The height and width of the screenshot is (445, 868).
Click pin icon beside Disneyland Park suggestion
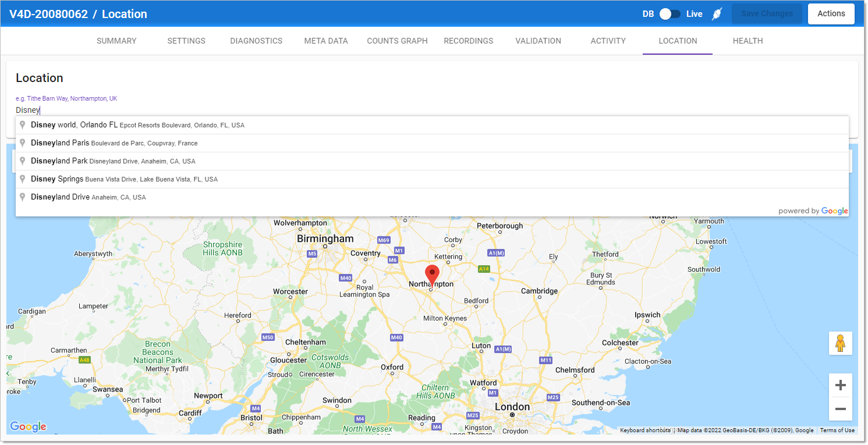(x=23, y=161)
